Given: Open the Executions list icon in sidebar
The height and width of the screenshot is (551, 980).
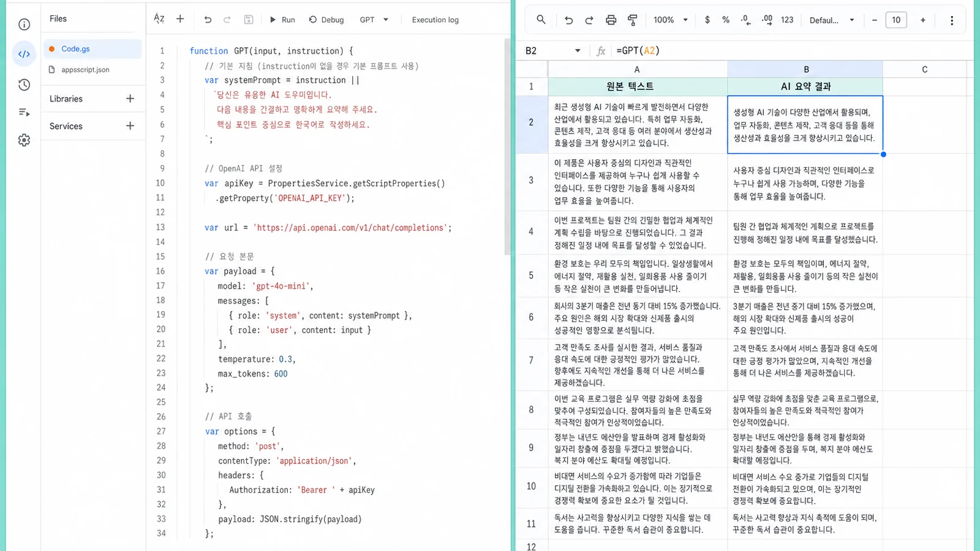Looking at the screenshot, I should pyautogui.click(x=24, y=112).
